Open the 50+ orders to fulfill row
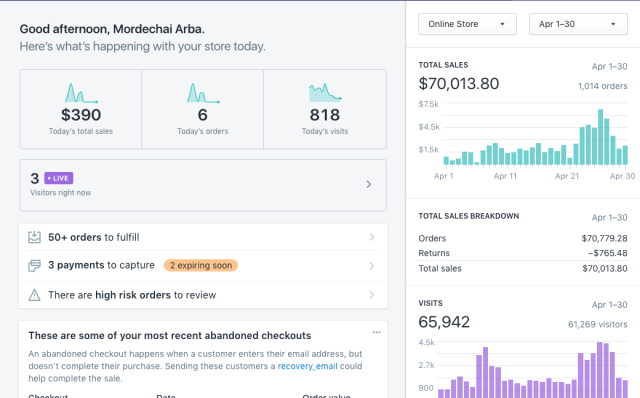640x398 pixels. point(203,237)
